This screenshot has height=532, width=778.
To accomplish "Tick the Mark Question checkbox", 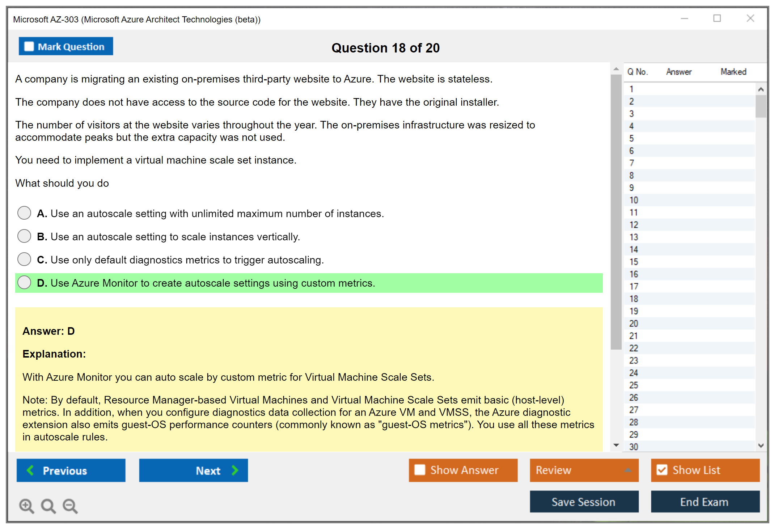I will point(29,47).
